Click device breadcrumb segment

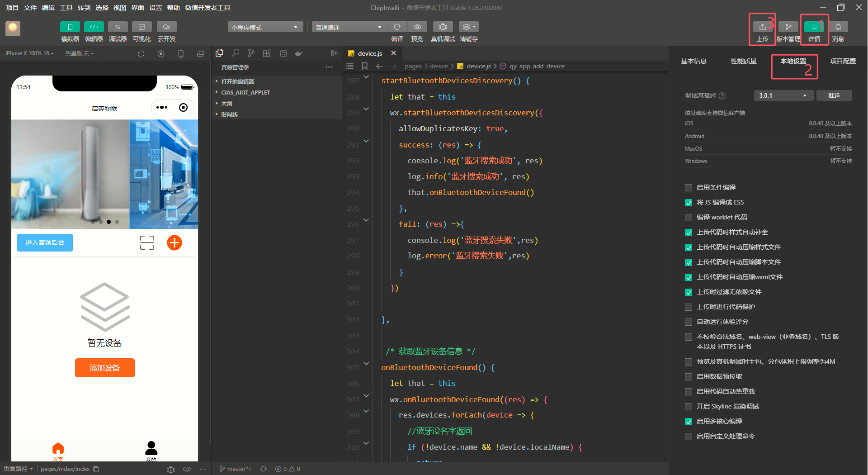pos(439,66)
